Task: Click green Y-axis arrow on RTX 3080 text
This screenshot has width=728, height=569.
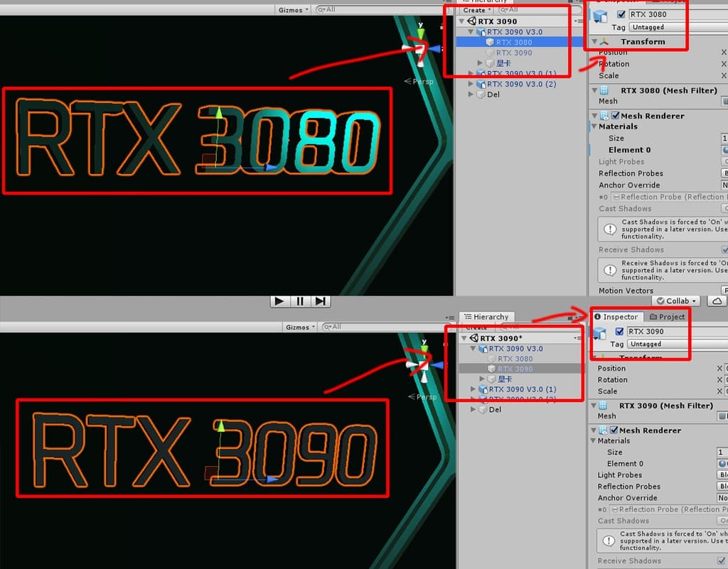Action: (x=219, y=115)
